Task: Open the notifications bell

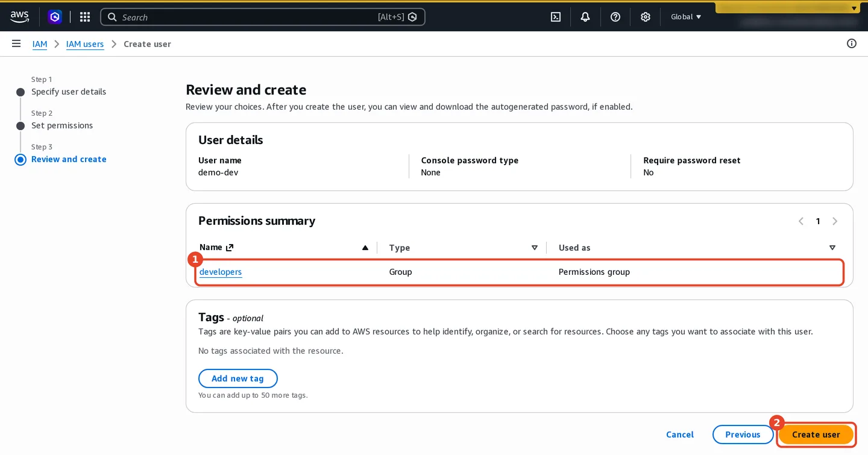Action: [x=585, y=17]
